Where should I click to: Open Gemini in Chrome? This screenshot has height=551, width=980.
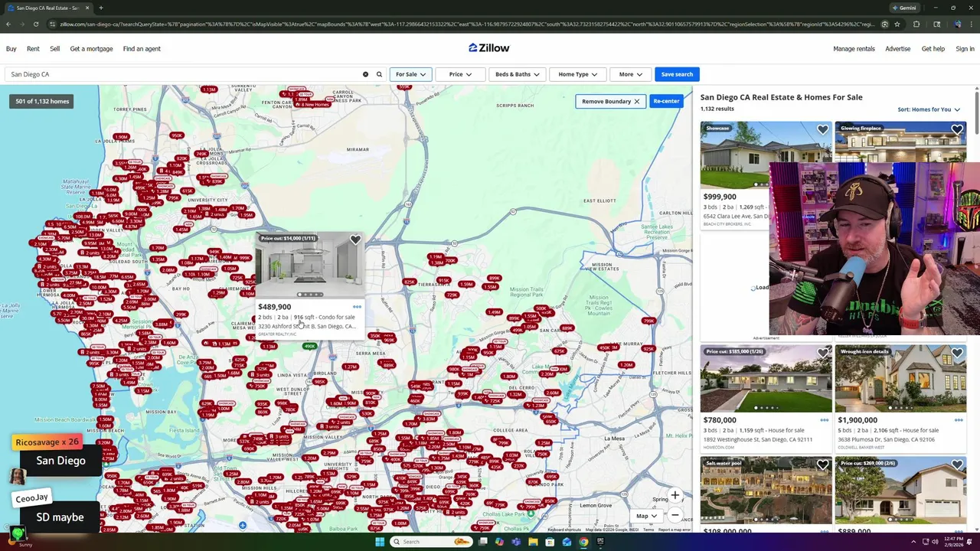(904, 8)
